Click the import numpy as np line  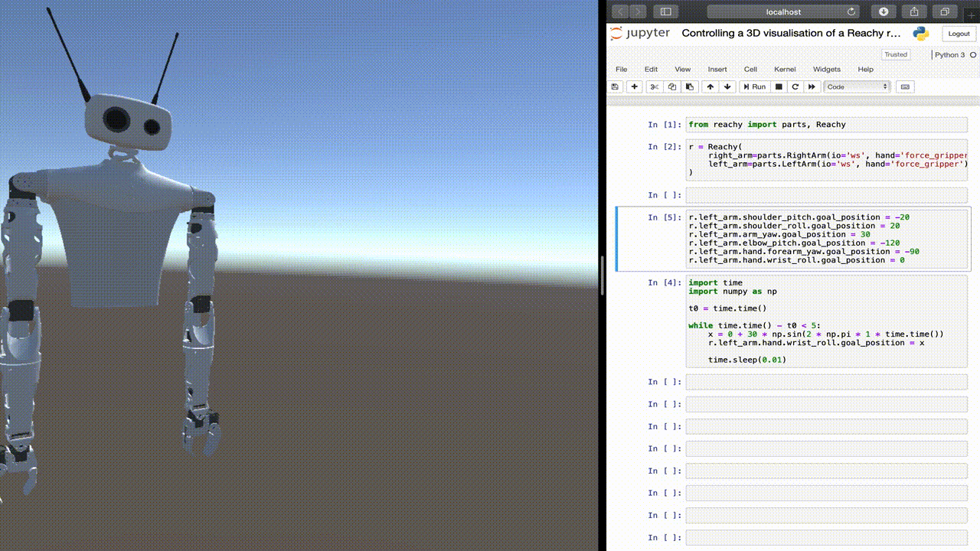coord(733,292)
